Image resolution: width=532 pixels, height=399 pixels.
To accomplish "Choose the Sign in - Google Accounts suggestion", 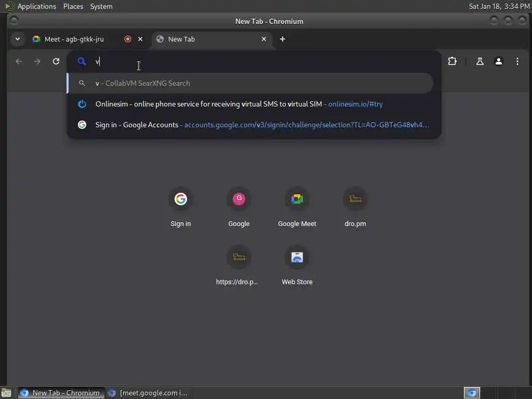I will pos(250,125).
